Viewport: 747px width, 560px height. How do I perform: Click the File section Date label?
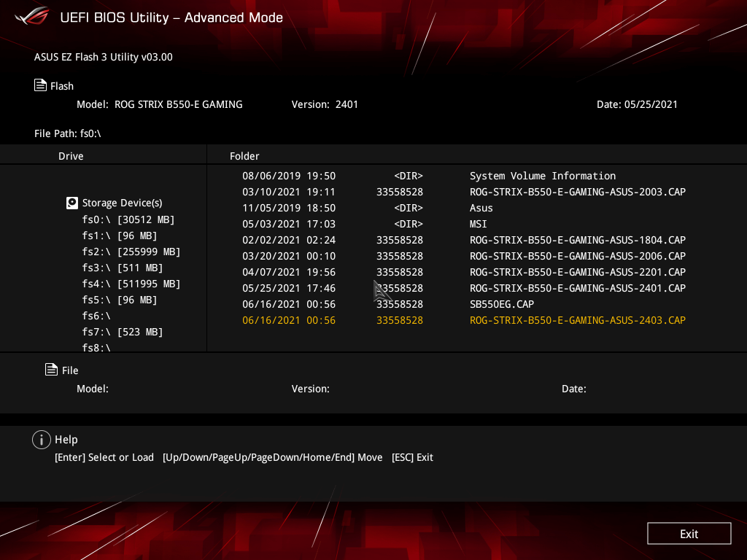(x=573, y=389)
